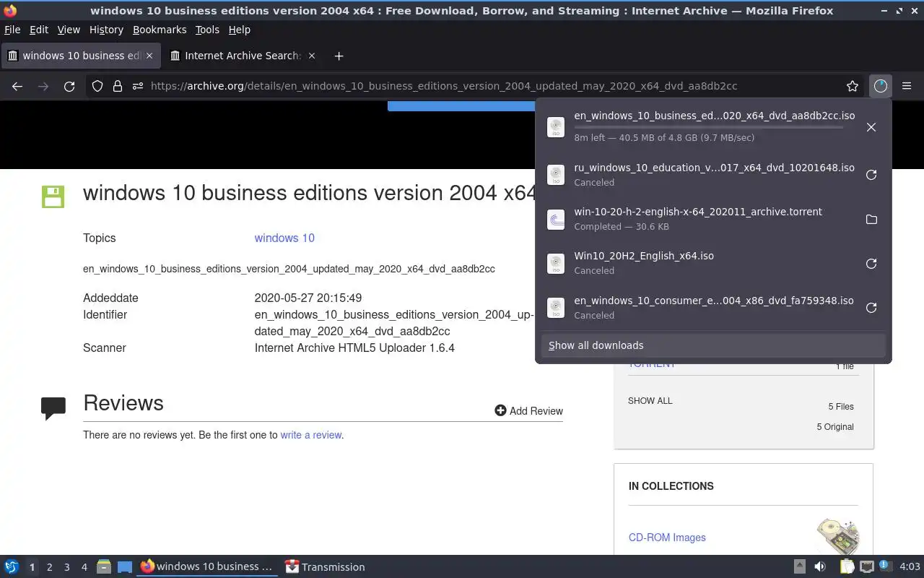The width and height of the screenshot is (924, 578).
Task: Switch to the Internet Archive Search tab
Action: tap(243, 56)
